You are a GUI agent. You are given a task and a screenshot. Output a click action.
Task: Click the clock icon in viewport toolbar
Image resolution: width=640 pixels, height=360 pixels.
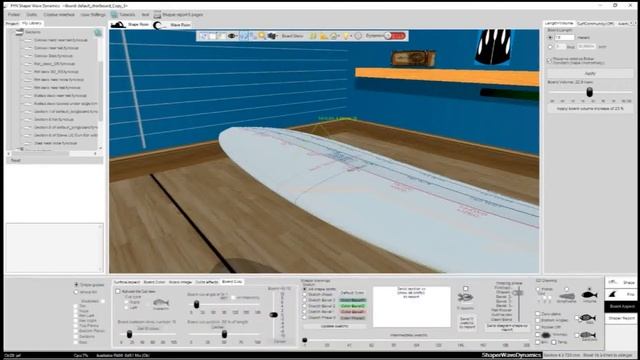[x=358, y=36]
